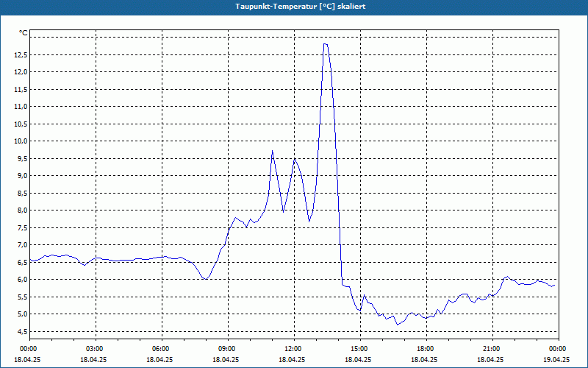The width and height of the screenshot is (588, 368).
Task: Click the 11,0 y-axis label
Action: point(21,107)
